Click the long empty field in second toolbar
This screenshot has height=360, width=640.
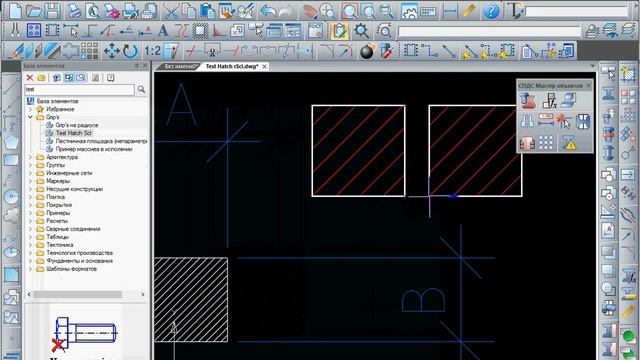click(489, 31)
